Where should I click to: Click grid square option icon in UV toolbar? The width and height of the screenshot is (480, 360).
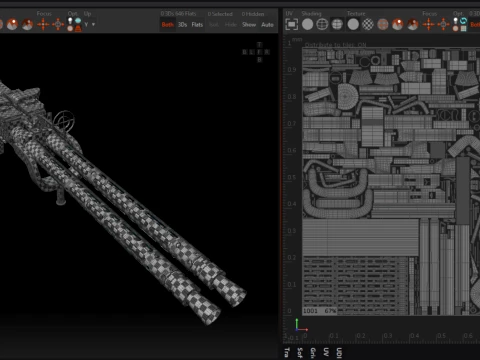[463, 29]
